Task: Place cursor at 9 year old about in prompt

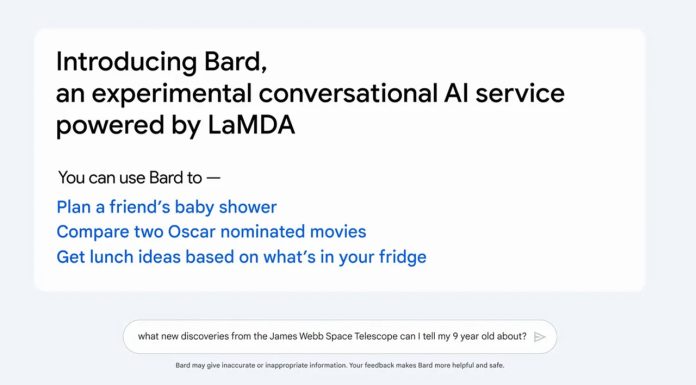Action: 490,336
